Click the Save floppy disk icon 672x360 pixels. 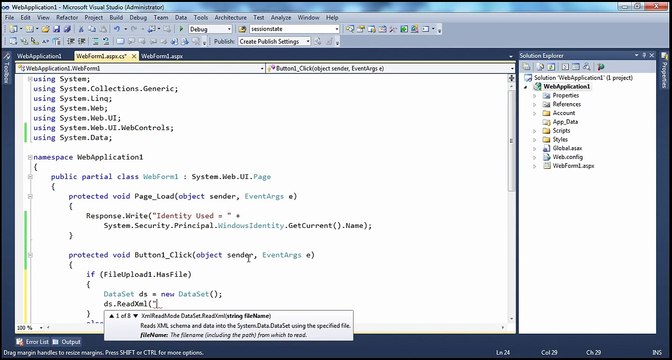click(56, 29)
